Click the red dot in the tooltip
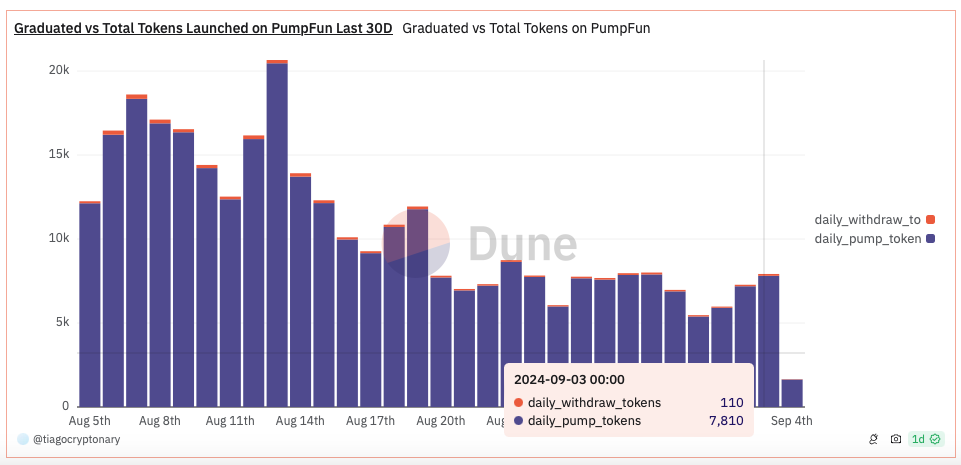961x465 pixels. click(518, 403)
